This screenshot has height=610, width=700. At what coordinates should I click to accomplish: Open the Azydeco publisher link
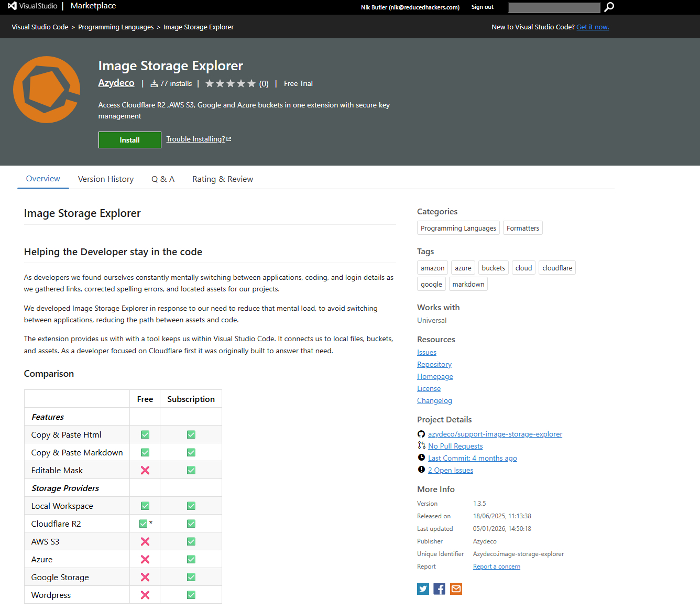[x=116, y=83]
